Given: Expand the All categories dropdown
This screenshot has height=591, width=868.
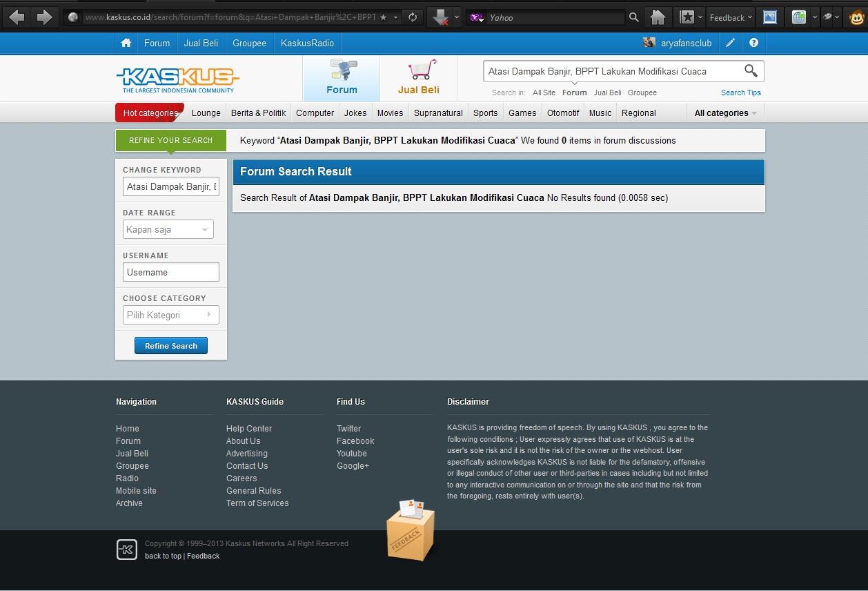Looking at the screenshot, I should (x=725, y=113).
